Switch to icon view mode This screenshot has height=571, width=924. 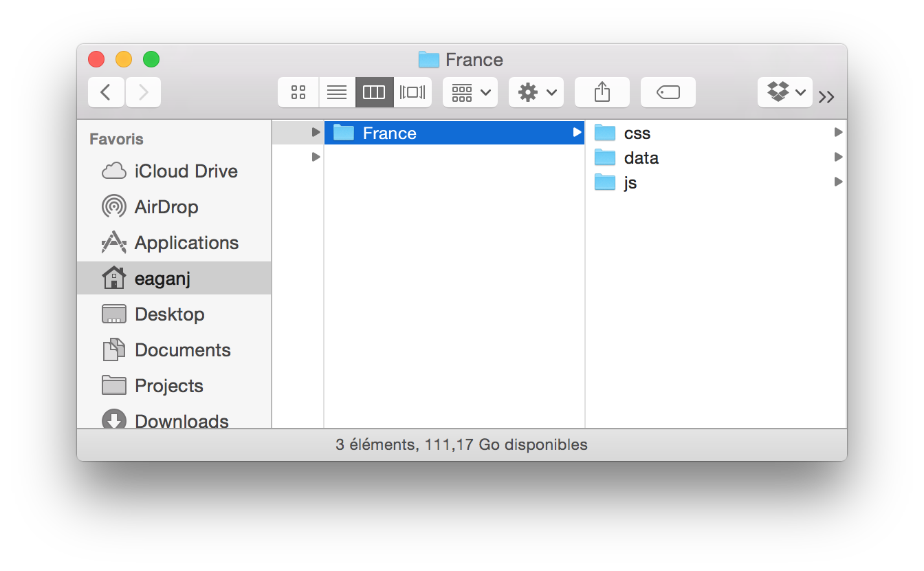coord(298,92)
